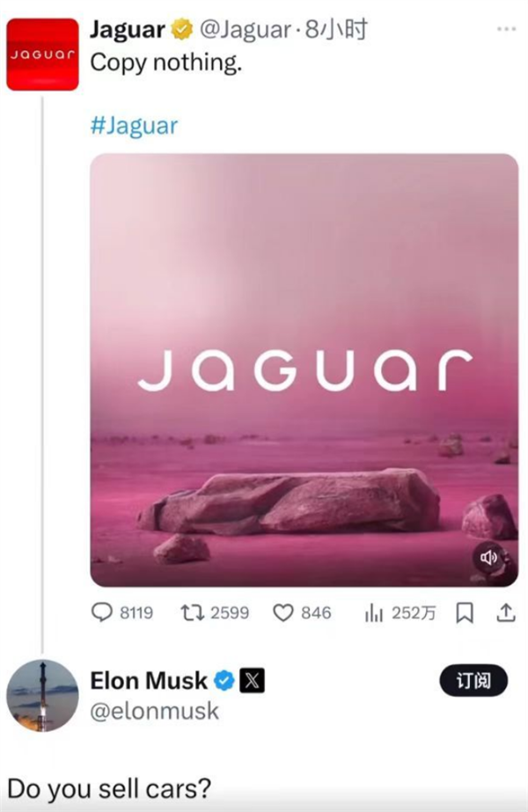
Task: Like the Jaguar tweet
Action: pyautogui.click(x=282, y=613)
